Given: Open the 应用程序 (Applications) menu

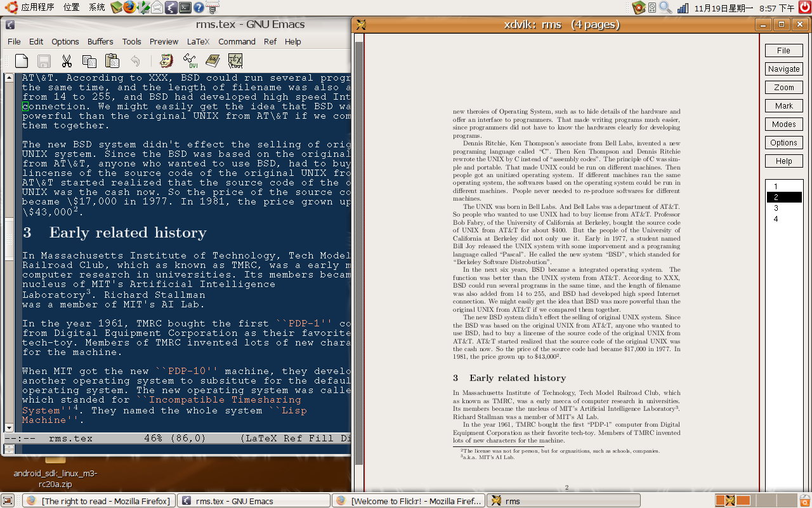Looking at the screenshot, I should [37, 8].
